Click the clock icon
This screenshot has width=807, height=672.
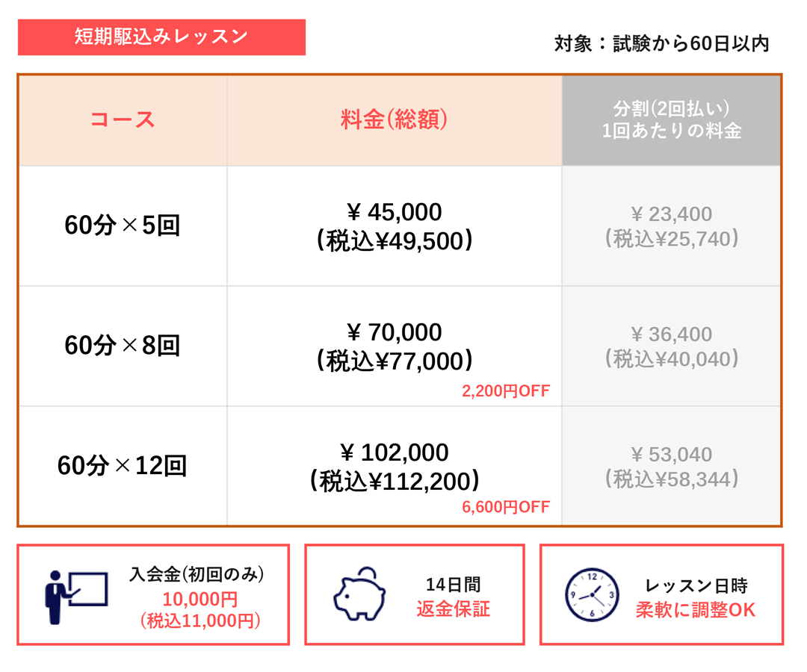pyautogui.click(x=592, y=595)
